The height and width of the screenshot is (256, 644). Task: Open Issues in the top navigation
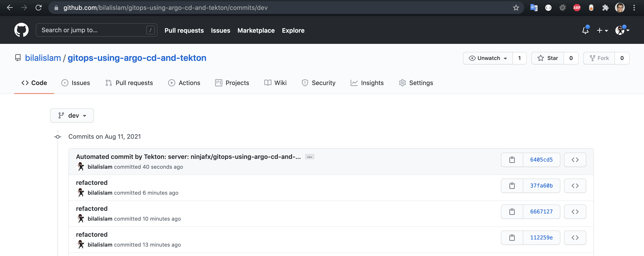click(220, 30)
